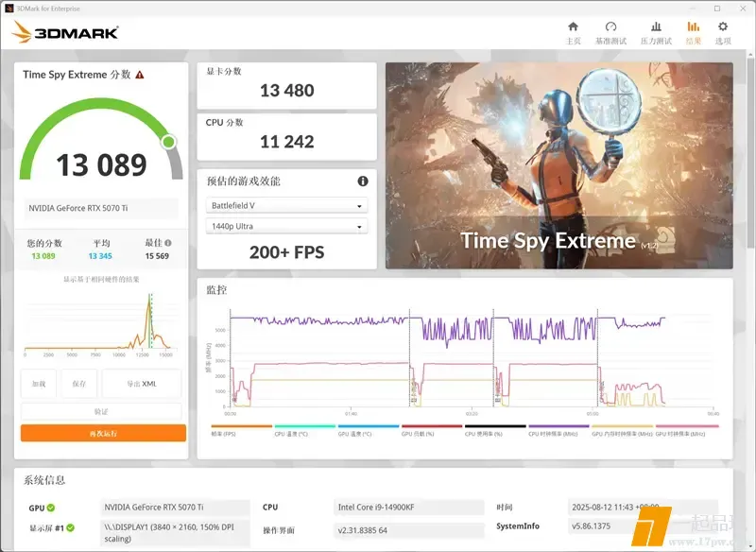
Task: Click the orange 再次运行 run again button
Action: (103, 434)
